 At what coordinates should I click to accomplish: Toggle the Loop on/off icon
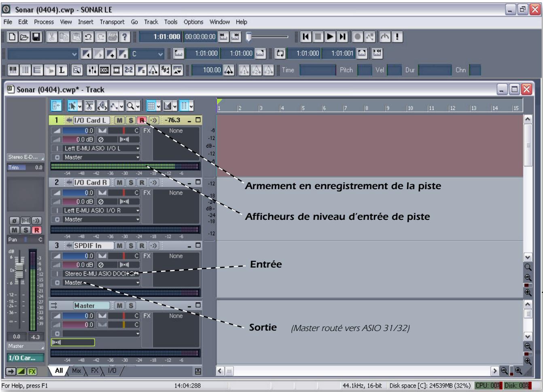pyautogui.click(x=280, y=53)
